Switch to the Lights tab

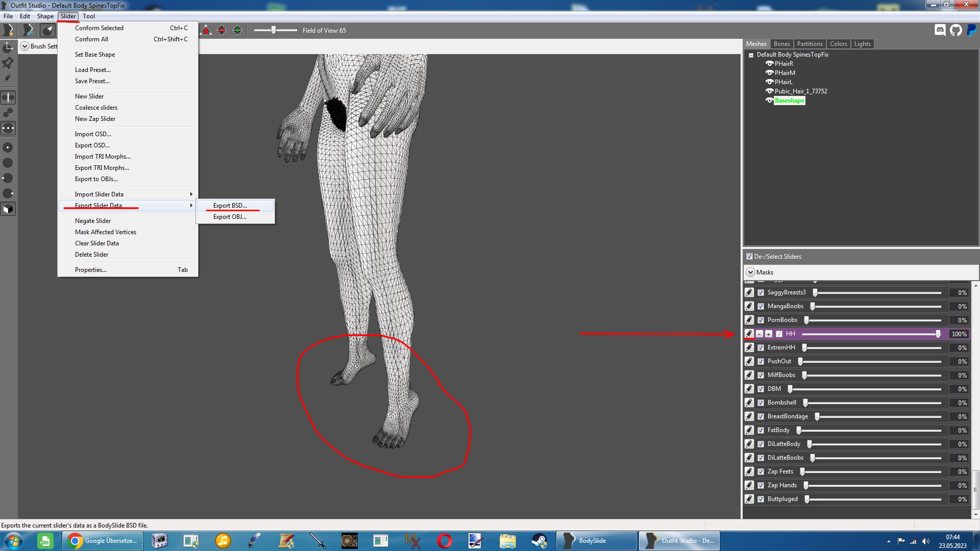click(862, 44)
